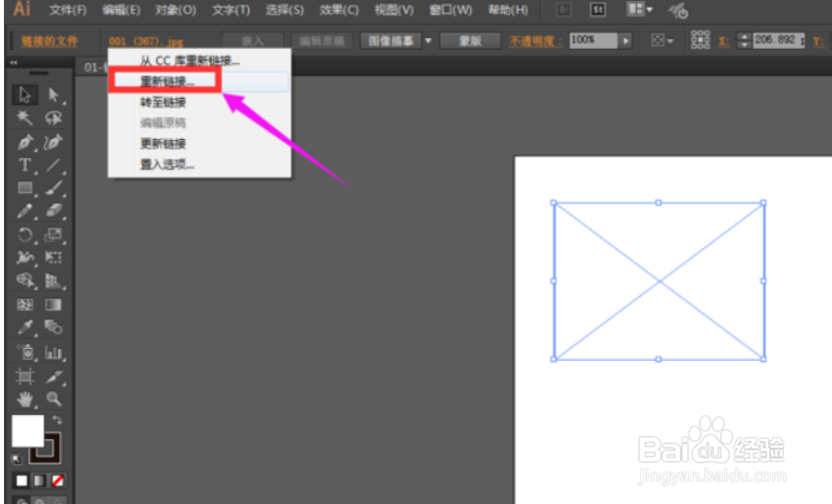Viewport: 832px width, 504px height.
Task: Select the Pen tool
Action: point(25,141)
